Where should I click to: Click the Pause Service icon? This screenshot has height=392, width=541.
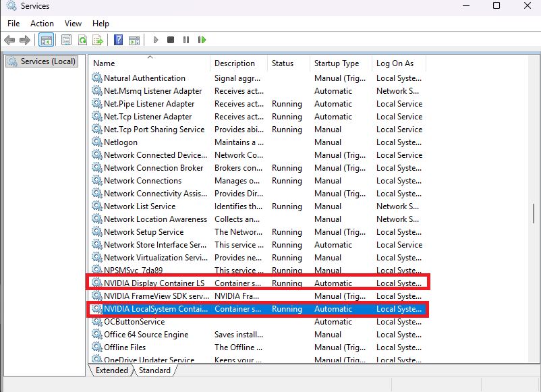coord(186,40)
